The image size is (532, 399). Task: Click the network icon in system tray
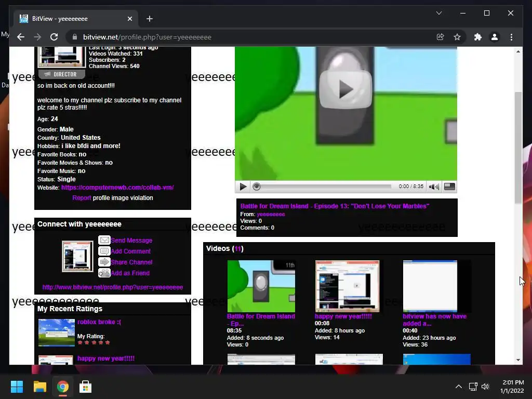(473, 387)
